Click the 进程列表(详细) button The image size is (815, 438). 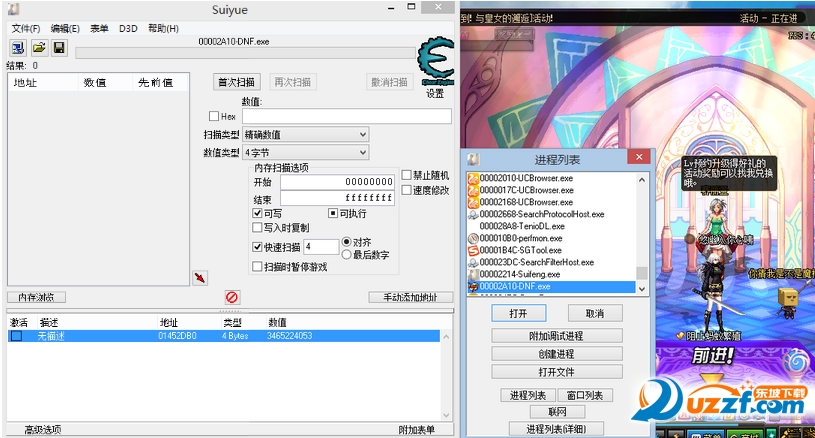pos(557,429)
